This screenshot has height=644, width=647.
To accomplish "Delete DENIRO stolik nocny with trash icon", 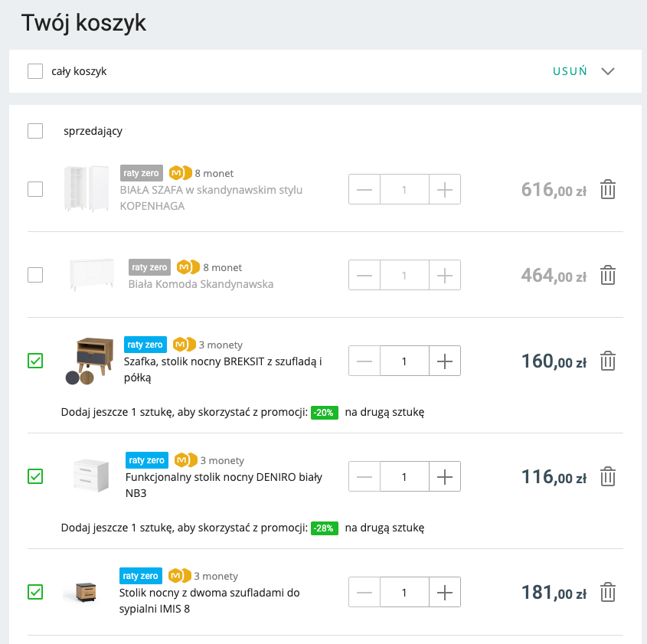I will click(x=608, y=476).
